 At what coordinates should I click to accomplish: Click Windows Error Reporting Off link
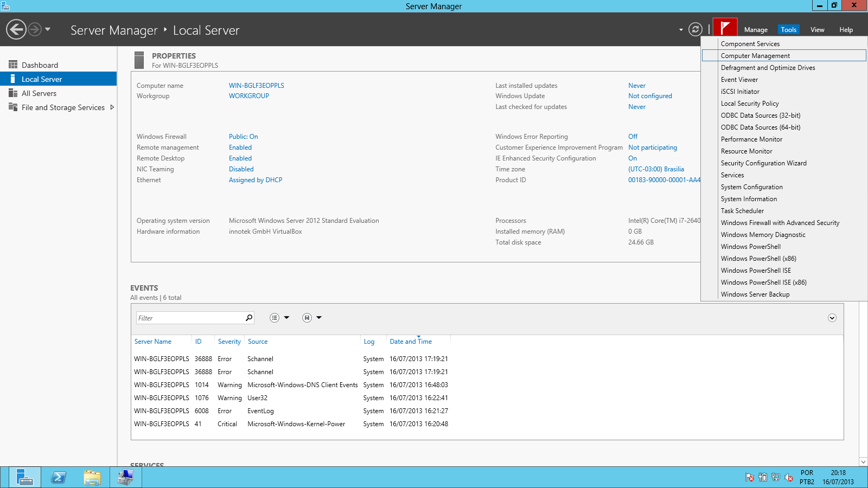633,137
